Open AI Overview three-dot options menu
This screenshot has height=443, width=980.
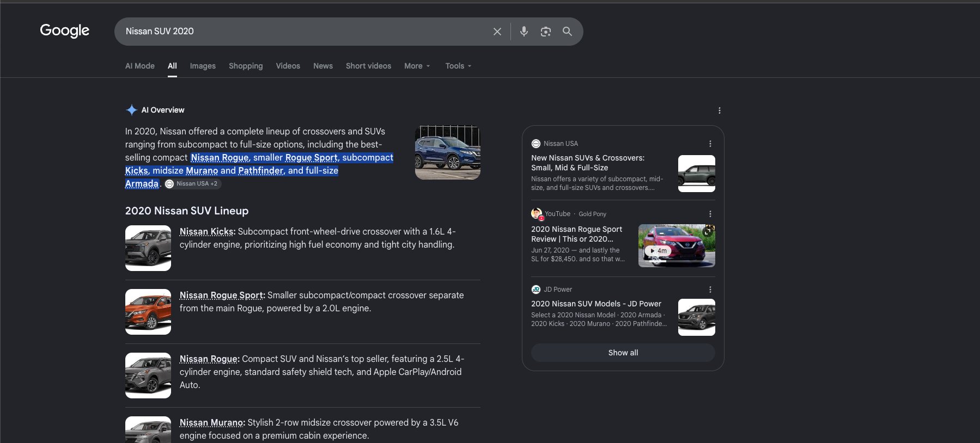click(x=719, y=110)
